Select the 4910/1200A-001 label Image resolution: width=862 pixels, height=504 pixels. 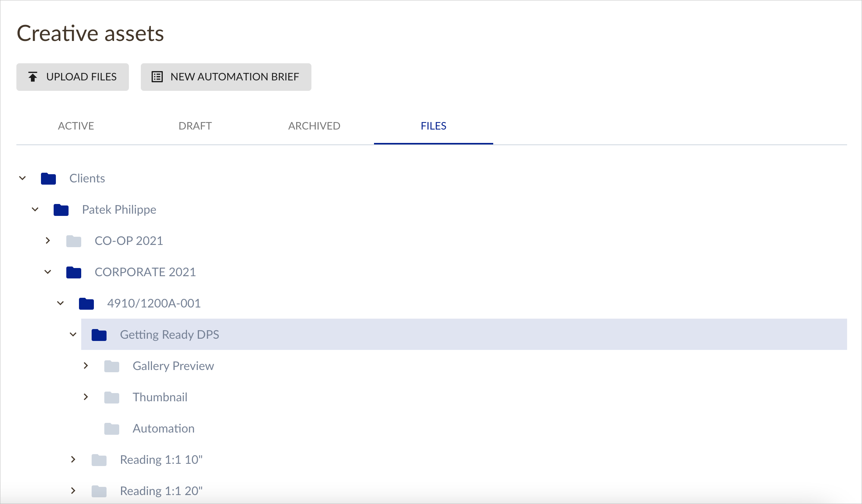pyautogui.click(x=154, y=303)
